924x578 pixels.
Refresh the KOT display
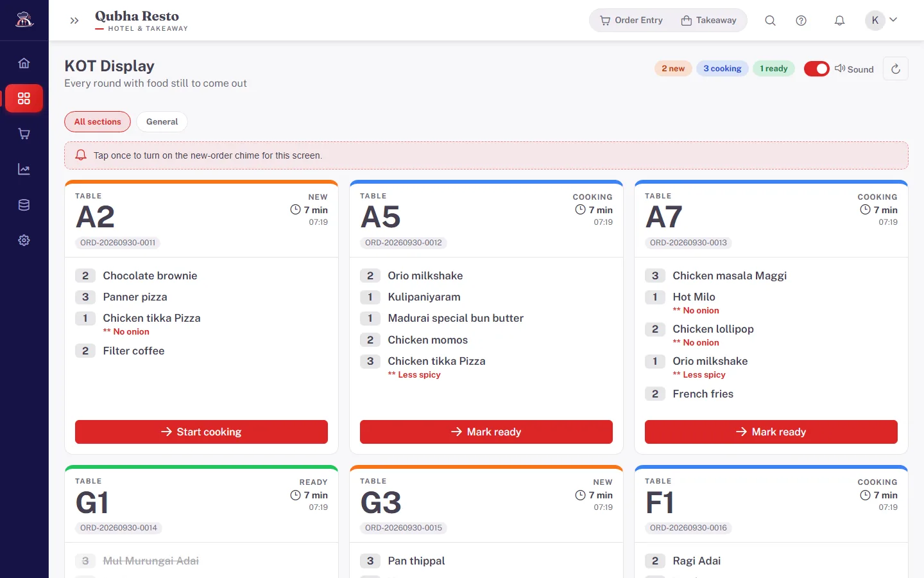point(896,69)
